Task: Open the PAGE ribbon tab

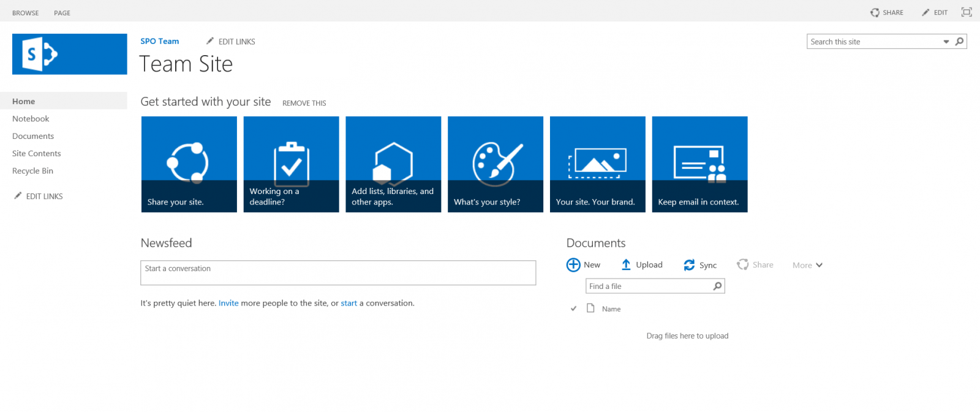Action: tap(62, 13)
